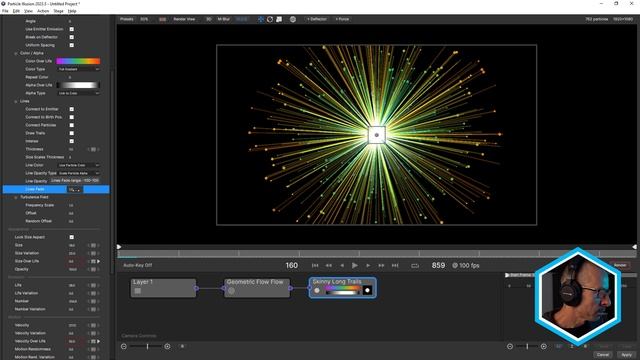Click keyframe icon for Number
The width and height of the screenshot is (640, 360).
pyautogui.click(x=93, y=301)
